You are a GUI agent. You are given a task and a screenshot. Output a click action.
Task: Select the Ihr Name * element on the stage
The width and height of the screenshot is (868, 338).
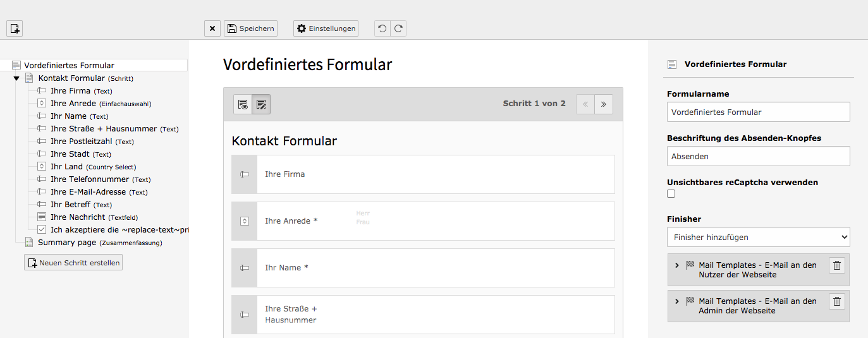(424, 268)
